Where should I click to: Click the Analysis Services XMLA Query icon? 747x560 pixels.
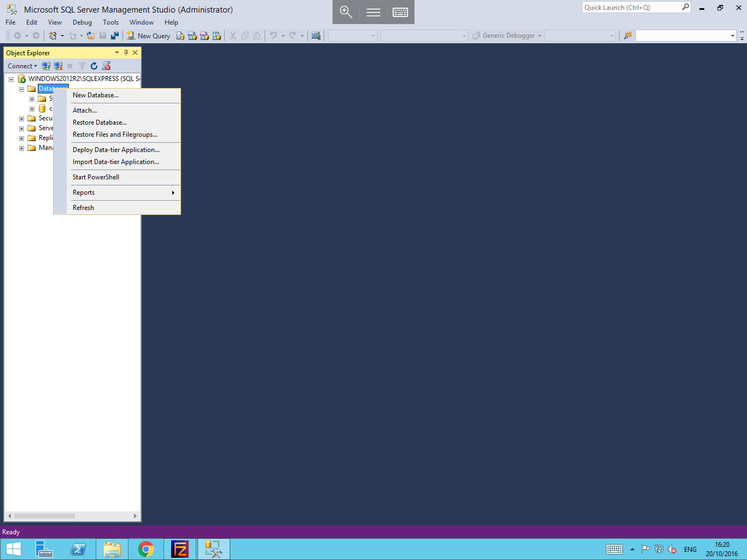coord(217,36)
